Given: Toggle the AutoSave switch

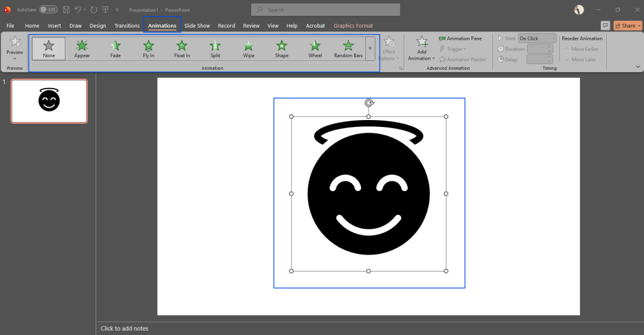Looking at the screenshot, I should click(x=48, y=9).
